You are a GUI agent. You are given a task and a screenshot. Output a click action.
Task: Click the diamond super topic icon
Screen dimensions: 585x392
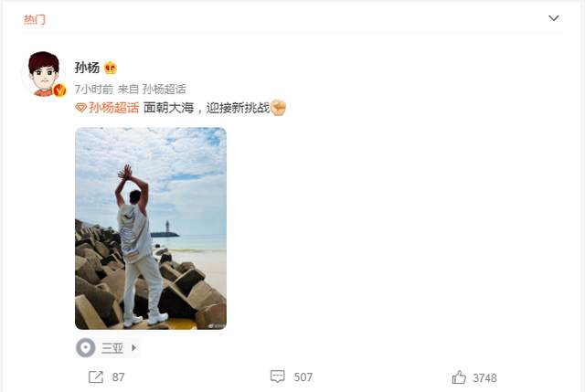point(81,108)
